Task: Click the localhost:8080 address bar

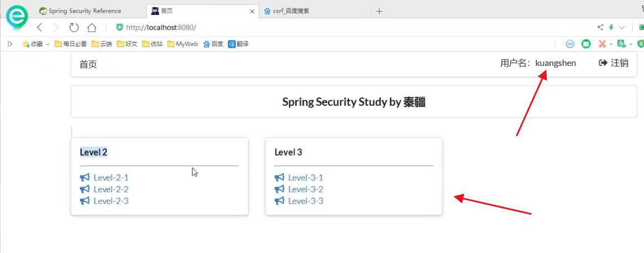Action: coord(332,28)
